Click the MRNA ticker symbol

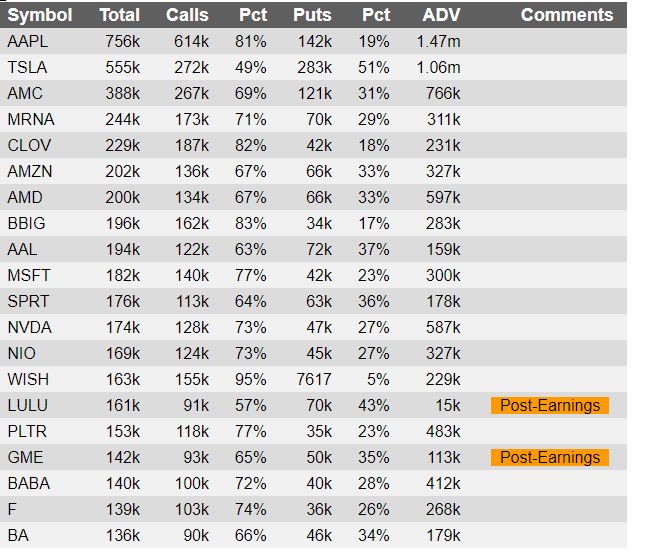[31, 120]
